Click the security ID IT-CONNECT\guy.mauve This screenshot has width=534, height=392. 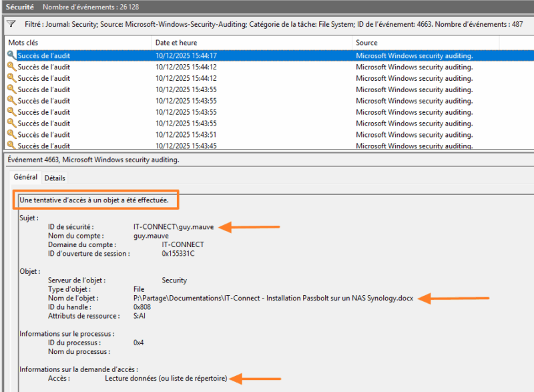[x=174, y=227]
